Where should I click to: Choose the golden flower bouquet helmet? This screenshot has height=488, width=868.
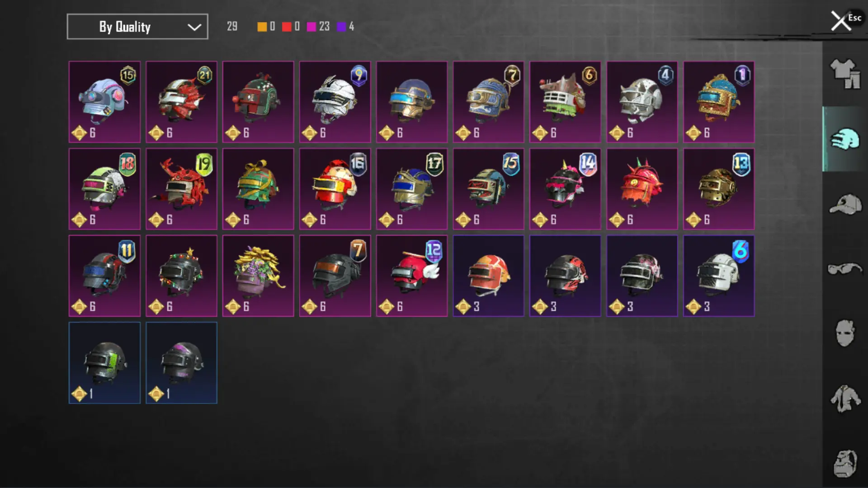point(258,276)
